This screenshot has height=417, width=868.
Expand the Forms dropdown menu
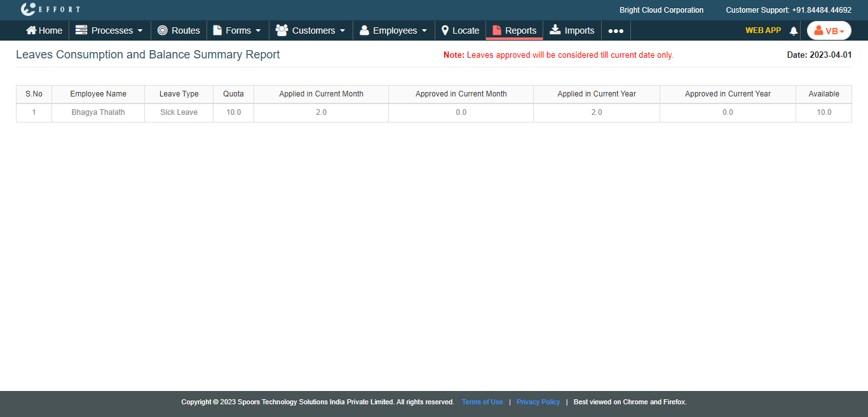[237, 30]
